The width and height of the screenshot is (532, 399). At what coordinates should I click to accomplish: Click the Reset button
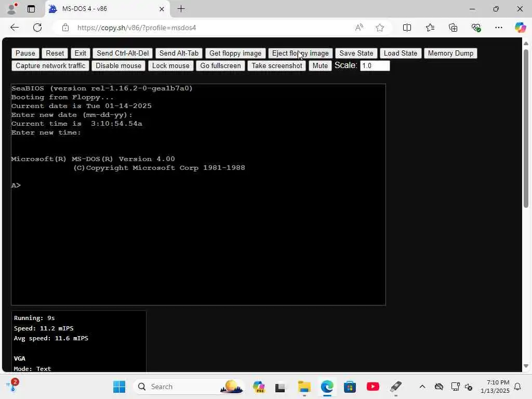coord(55,54)
